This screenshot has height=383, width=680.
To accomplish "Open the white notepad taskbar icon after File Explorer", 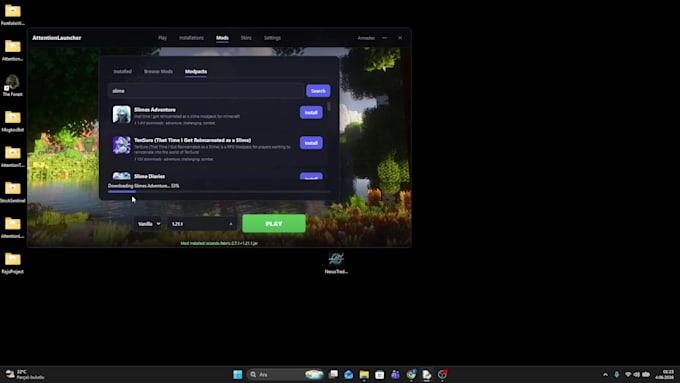I will point(379,374).
